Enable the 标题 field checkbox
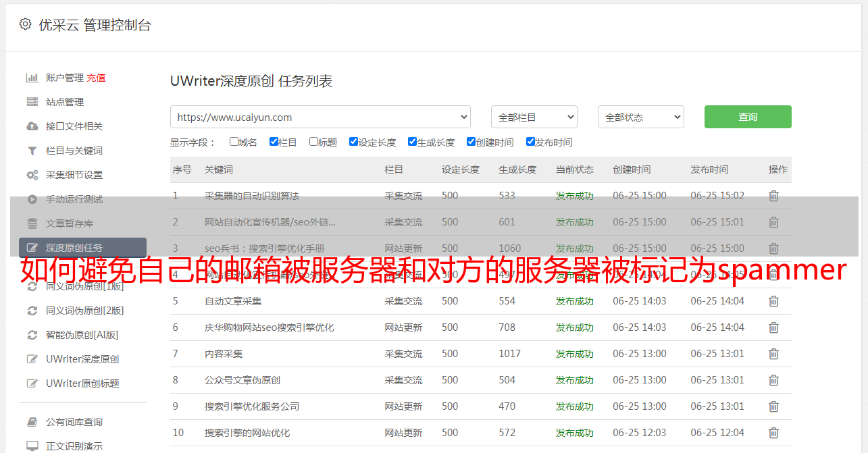 (x=313, y=142)
